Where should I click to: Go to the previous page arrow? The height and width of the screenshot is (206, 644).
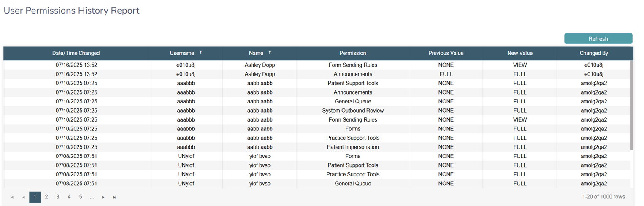(24, 197)
